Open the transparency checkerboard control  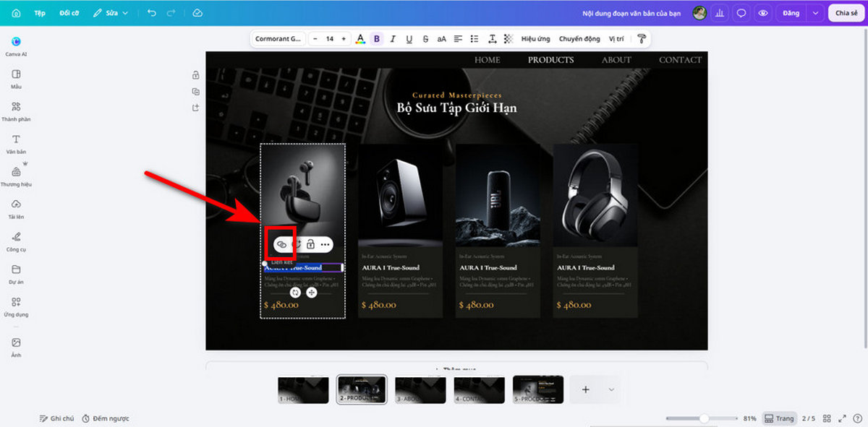tap(508, 39)
